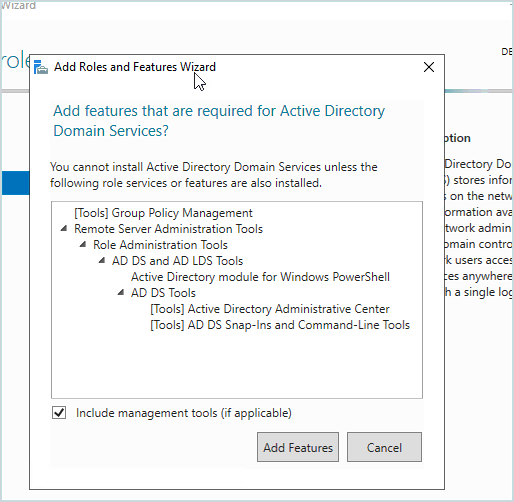The width and height of the screenshot is (514, 502).
Task: Select Remote Server Administration Tools row
Action: (x=168, y=229)
